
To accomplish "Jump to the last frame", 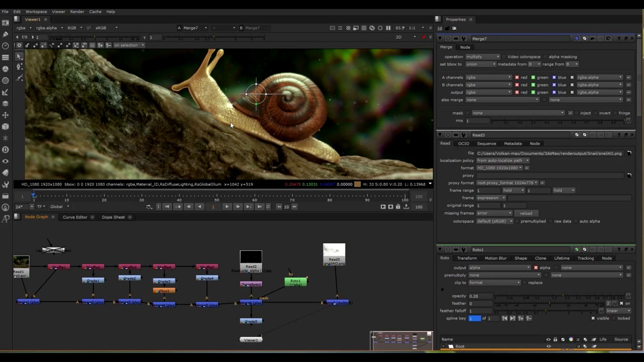I will [x=259, y=206].
